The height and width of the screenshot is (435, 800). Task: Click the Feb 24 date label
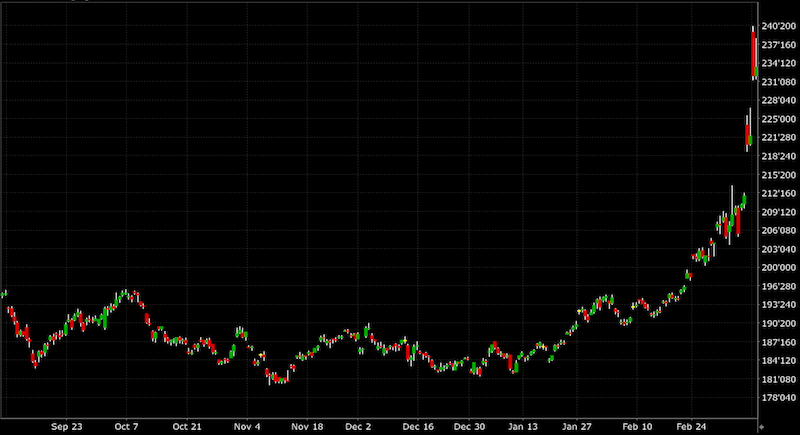pyautogui.click(x=691, y=427)
